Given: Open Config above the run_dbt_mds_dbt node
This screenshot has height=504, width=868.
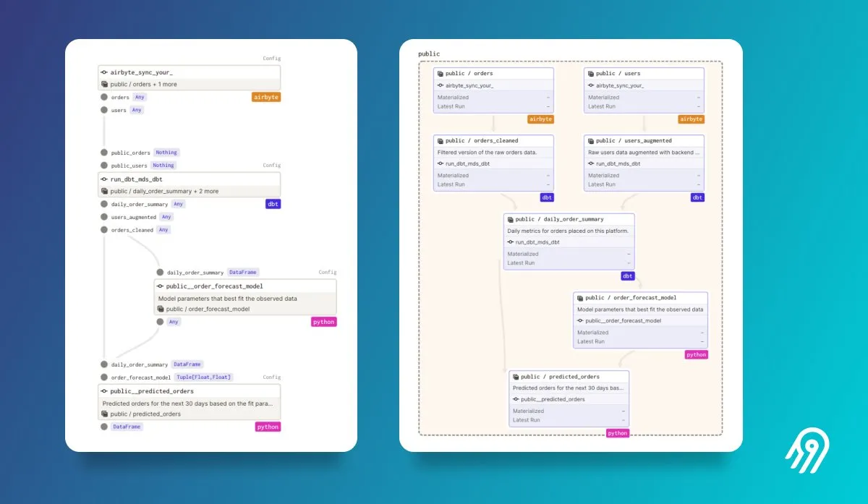Looking at the screenshot, I should point(271,166).
